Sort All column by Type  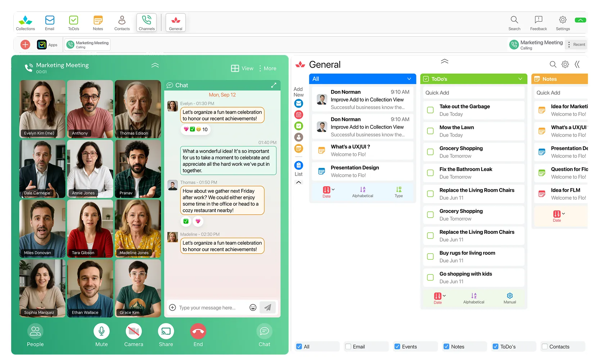tap(399, 192)
